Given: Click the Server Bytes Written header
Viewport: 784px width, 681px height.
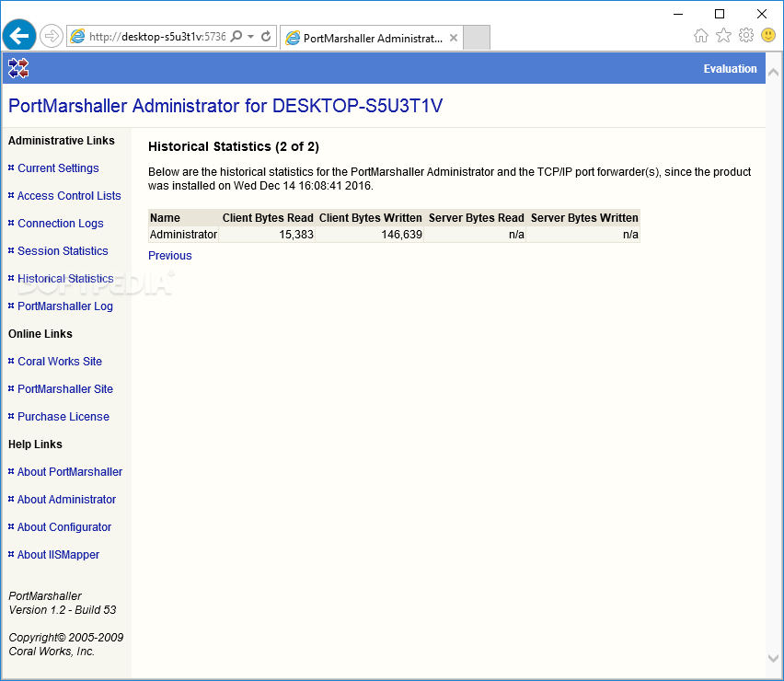Looking at the screenshot, I should [x=584, y=218].
